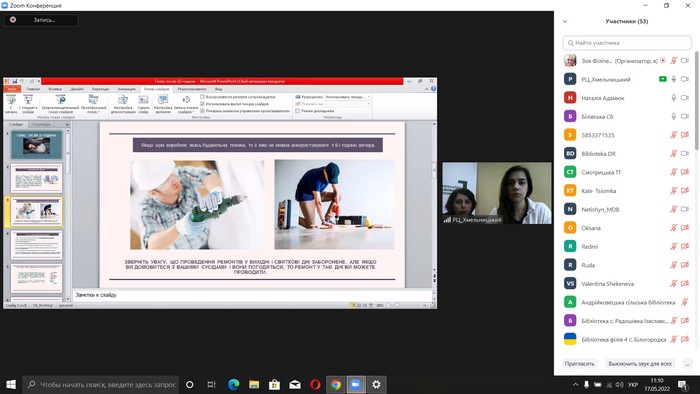Toggle Presenter View checkbox (Режим докладчика)
The height and width of the screenshot is (394, 700).
point(297,111)
